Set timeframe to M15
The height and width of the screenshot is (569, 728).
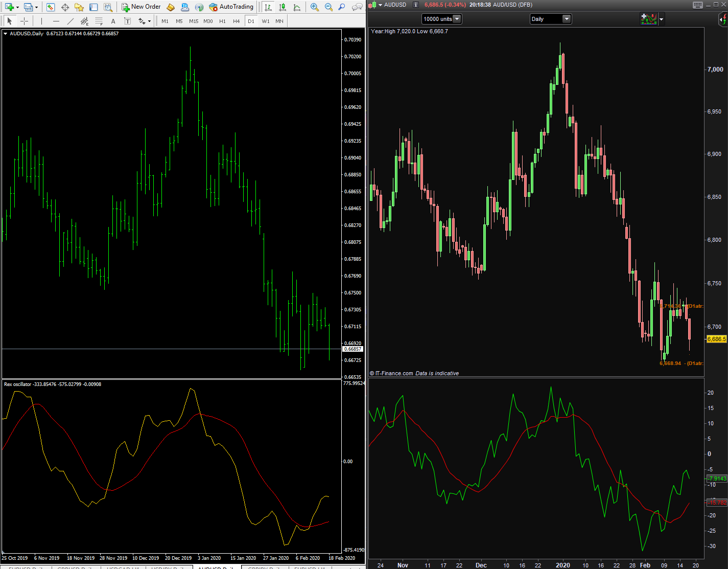click(194, 21)
